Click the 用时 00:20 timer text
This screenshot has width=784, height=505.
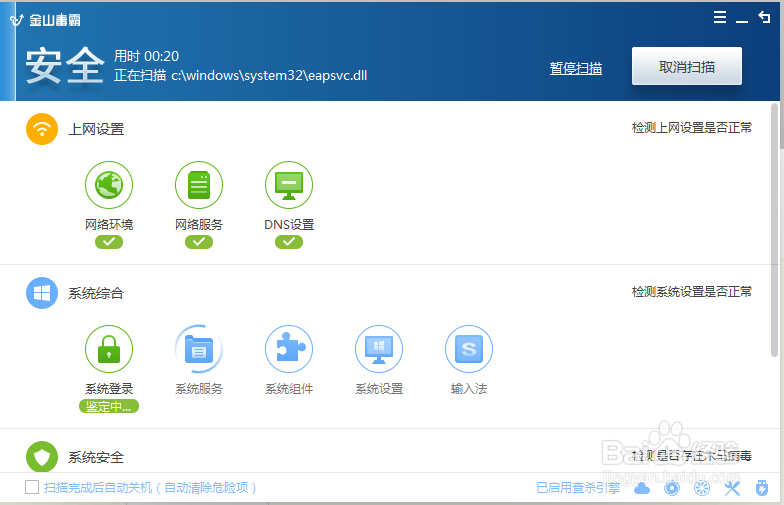(146, 56)
